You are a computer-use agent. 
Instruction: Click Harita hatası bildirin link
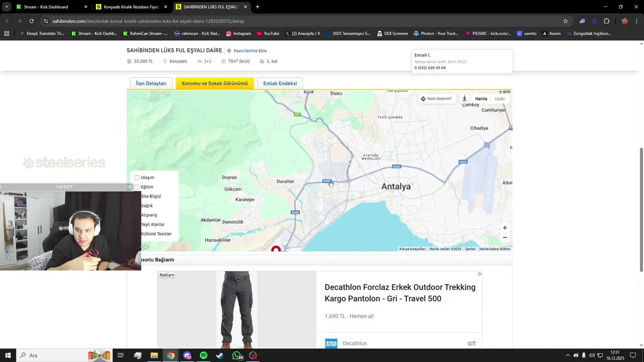pos(495,249)
